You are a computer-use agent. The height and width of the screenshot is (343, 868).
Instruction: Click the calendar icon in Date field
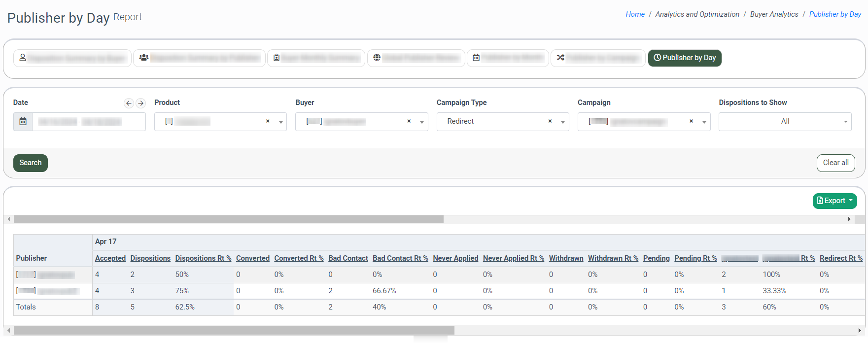click(x=23, y=122)
